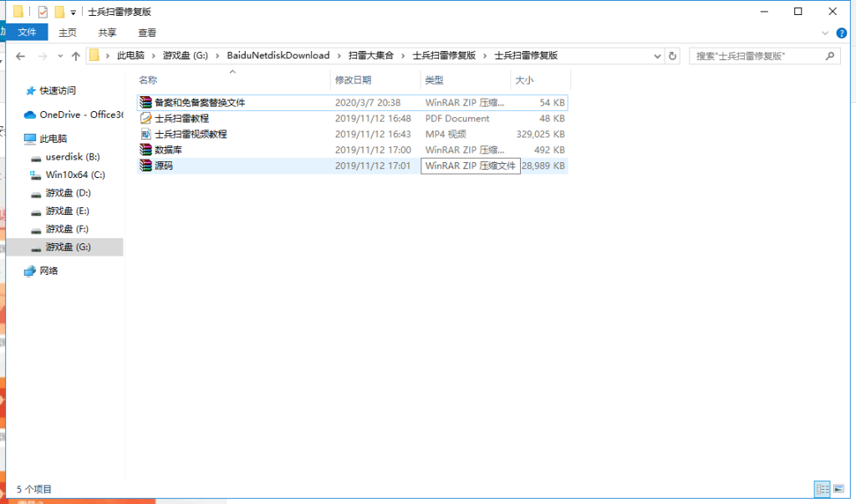Click the search magnifier icon
Image resolution: width=856 pixels, height=504 pixels.
point(830,56)
